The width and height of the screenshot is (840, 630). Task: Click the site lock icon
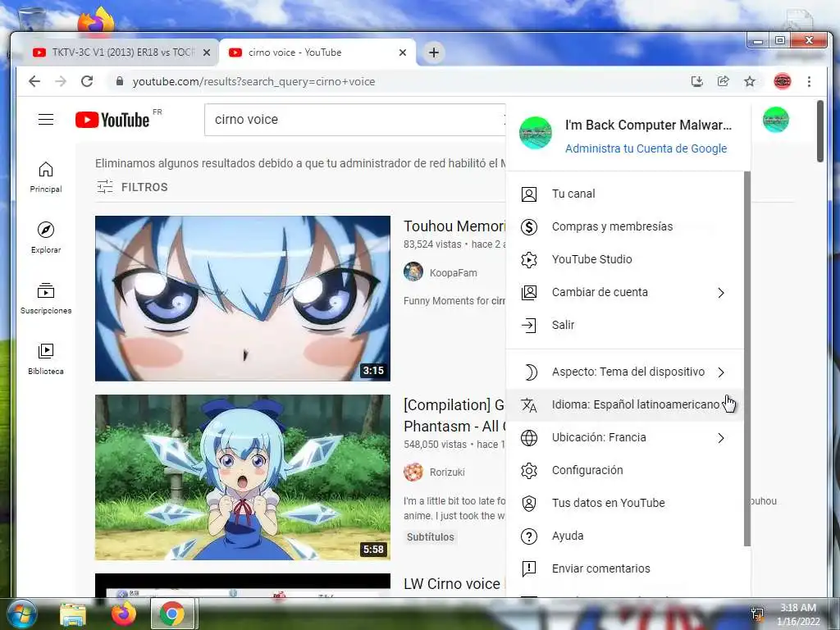[120, 81]
